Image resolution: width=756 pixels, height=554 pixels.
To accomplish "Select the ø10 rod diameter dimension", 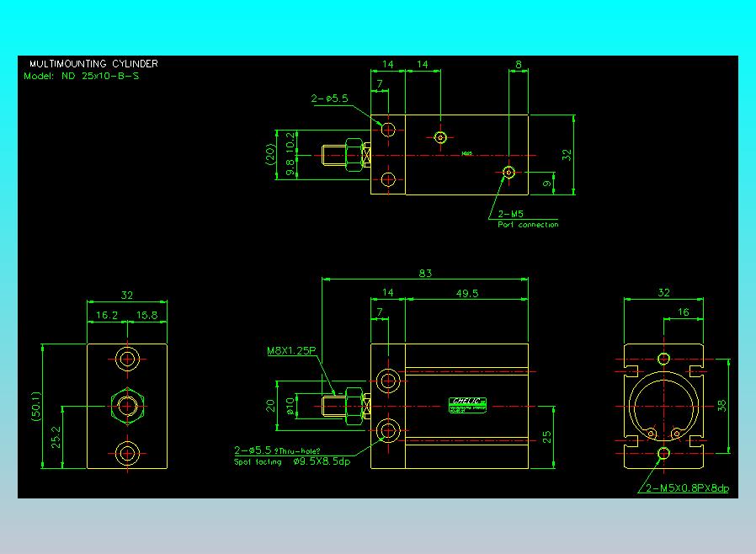I will pos(290,406).
